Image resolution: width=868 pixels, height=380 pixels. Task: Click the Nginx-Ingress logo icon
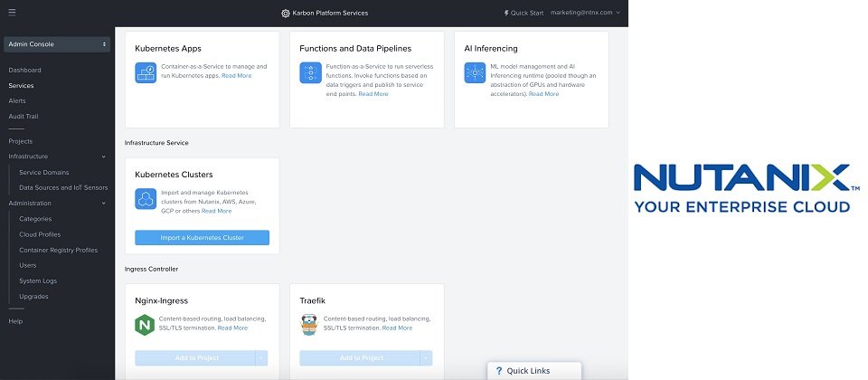click(x=145, y=325)
